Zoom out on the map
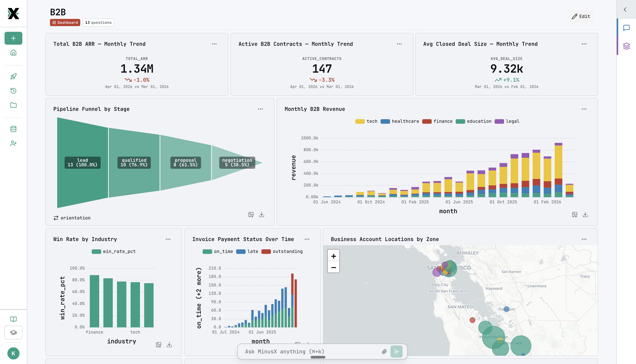This screenshot has height=364, width=636. point(333,267)
